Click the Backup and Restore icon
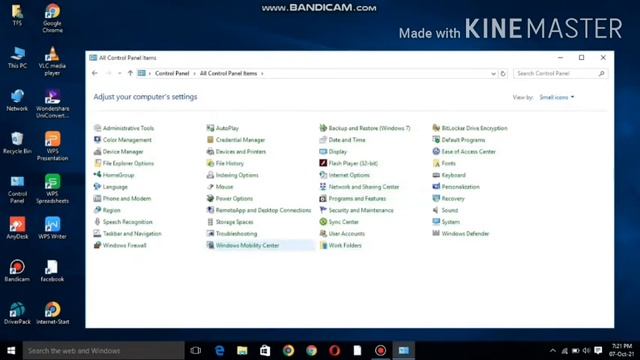 pyautogui.click(x=323, y=128)
